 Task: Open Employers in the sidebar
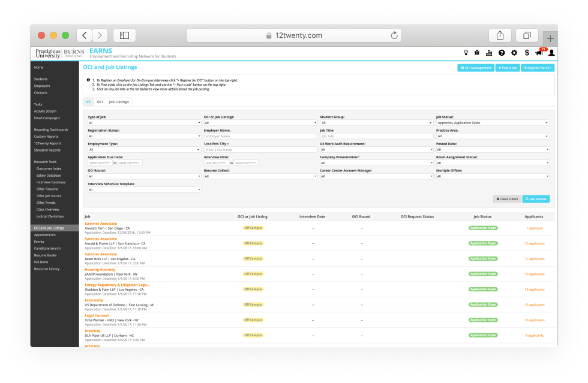[x=42, y=86]
